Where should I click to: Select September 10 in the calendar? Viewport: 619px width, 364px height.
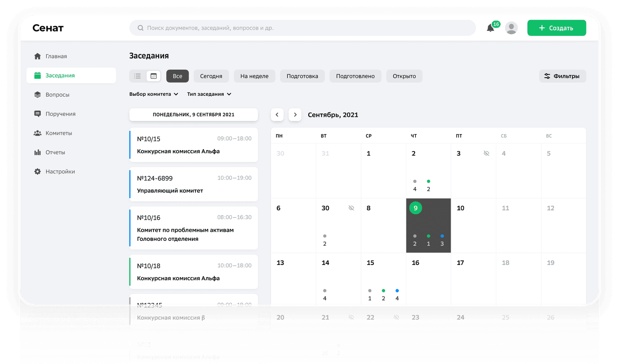(474, 225)
